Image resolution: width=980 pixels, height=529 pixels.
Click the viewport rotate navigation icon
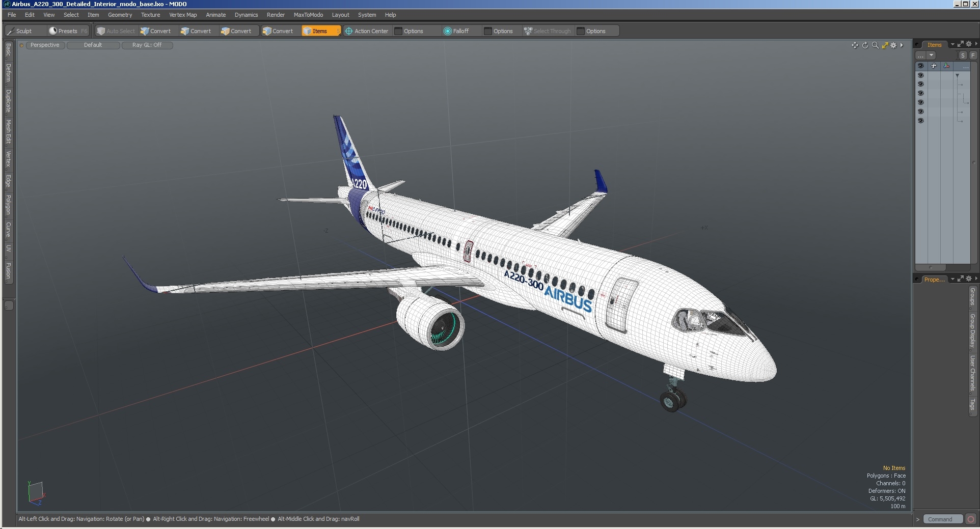pyautogui.click(x=865, y=45)
